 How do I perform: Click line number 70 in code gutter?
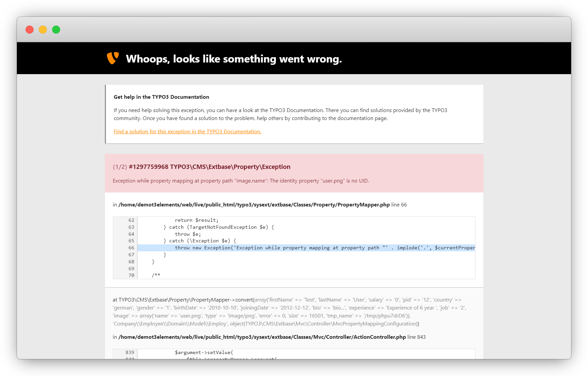point(131,275)
